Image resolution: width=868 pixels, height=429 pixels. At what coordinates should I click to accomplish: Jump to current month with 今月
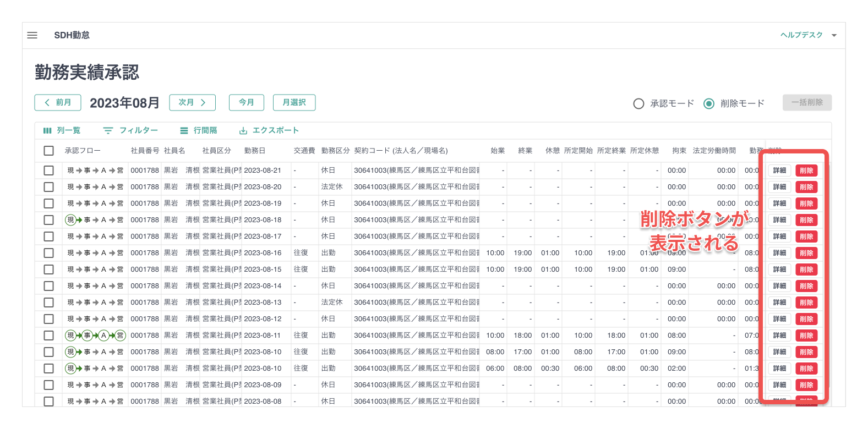[246, 102]
